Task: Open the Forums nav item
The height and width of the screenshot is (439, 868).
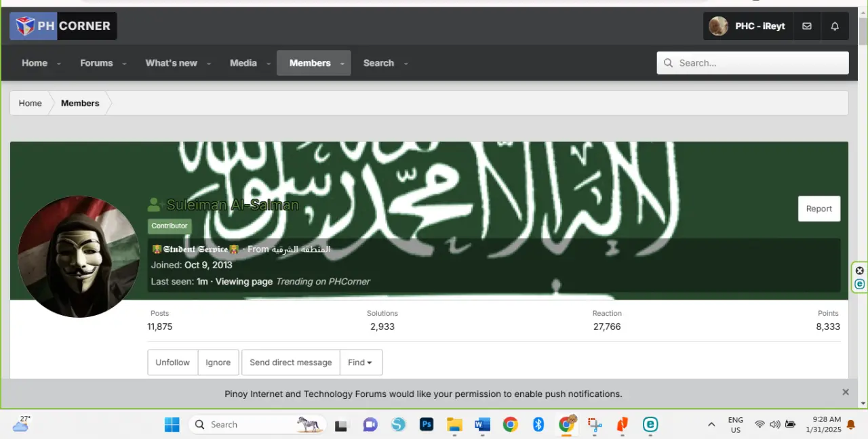Action: tap(96, 63)
